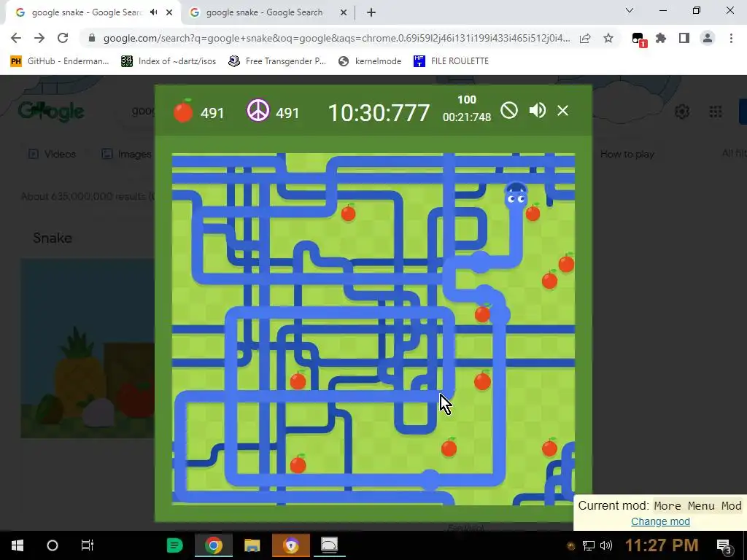
Task: Open Chrome from the taskbar
Action: tap(214, 545)
